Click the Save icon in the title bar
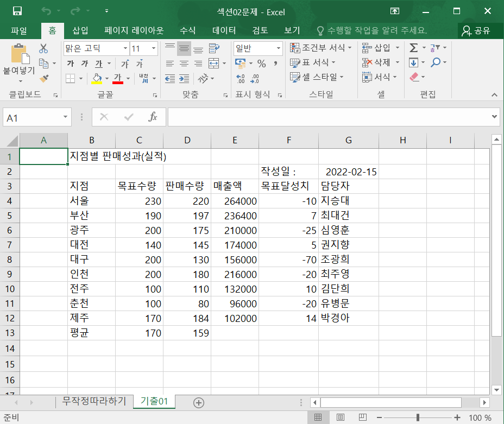 click(17, 11)
